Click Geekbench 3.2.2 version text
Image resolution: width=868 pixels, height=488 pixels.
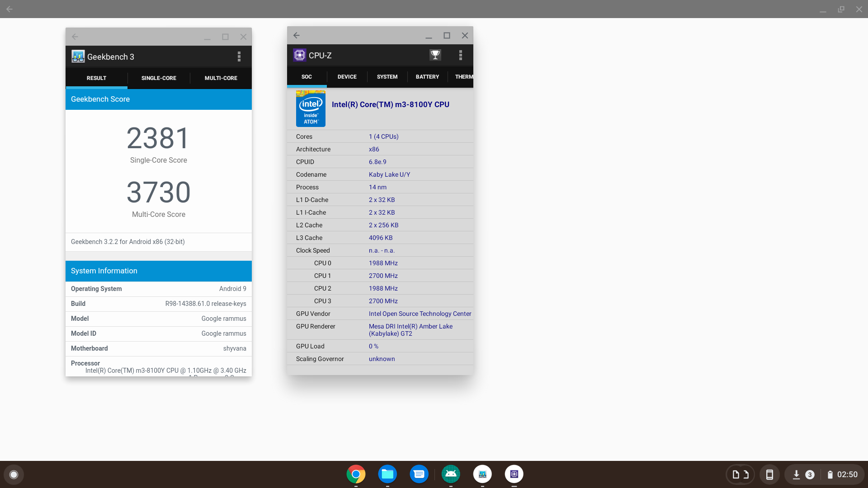click(x=128, y=242)
